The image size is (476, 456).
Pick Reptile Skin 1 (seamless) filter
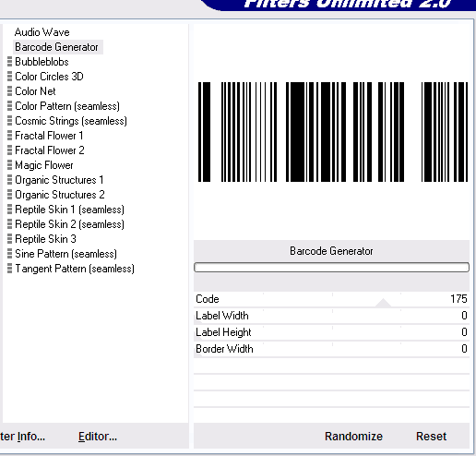tap(70, 210)
